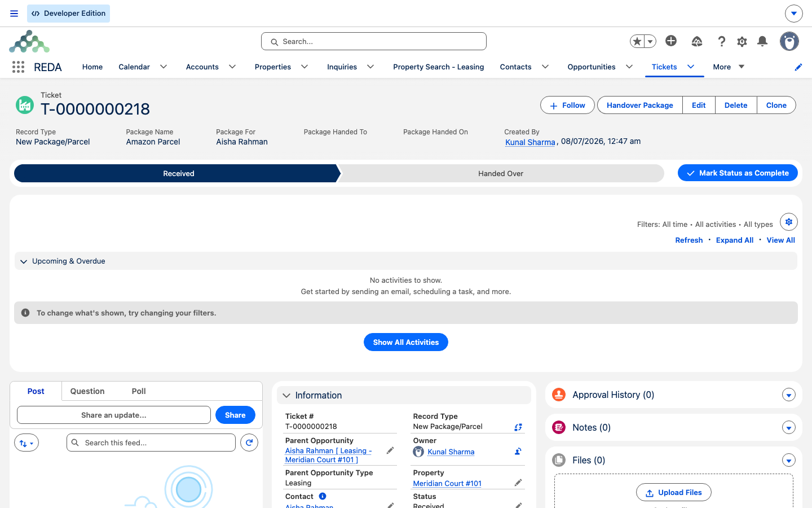The image size is (812, 508).
Task: Change the record type icon
Action: coord(518,427)
